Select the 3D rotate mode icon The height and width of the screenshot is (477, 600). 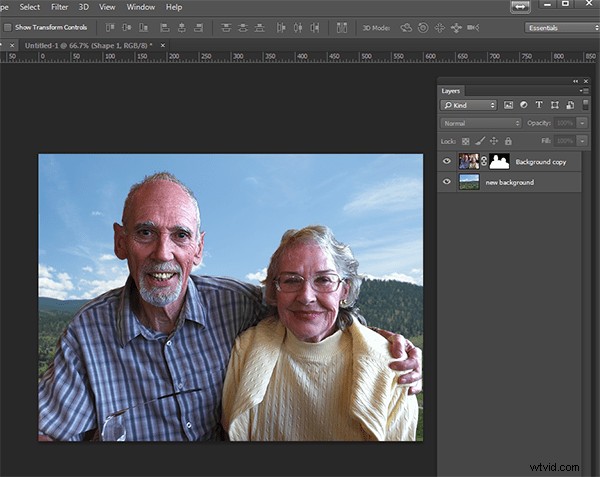[406, 28]
